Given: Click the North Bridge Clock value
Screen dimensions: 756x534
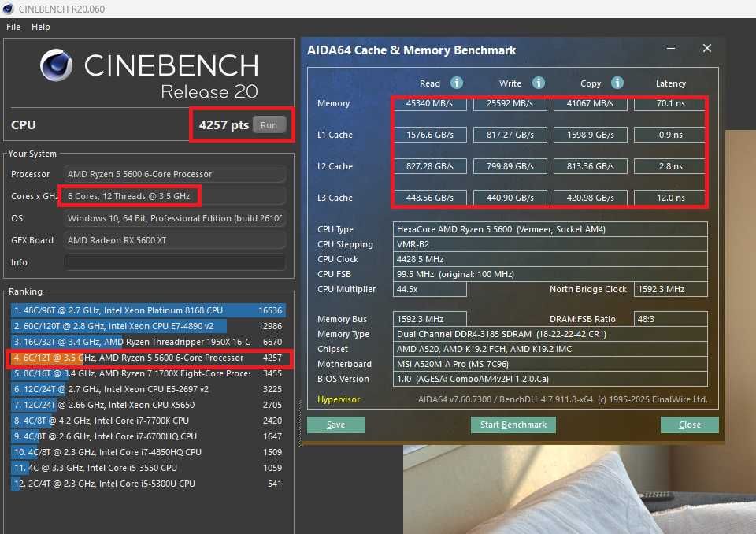Looking at the screenshot, I should click(671, 289).
